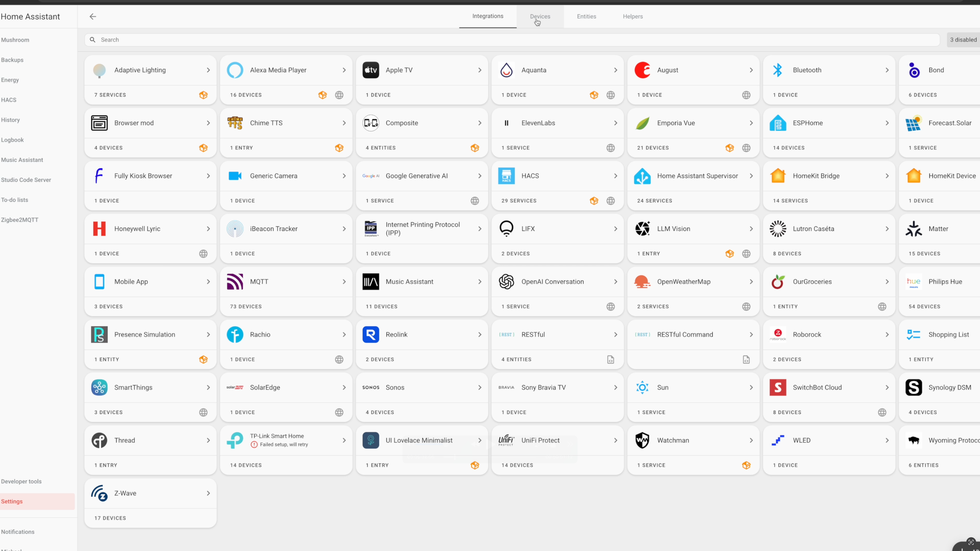Screen dimensions: 980x551
Task: Open 73 DEVICES link on MQTT card
Action: 246,307
